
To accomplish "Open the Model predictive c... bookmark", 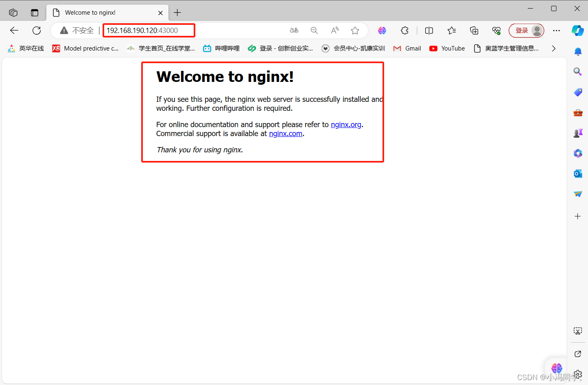I will pos(85,48).
